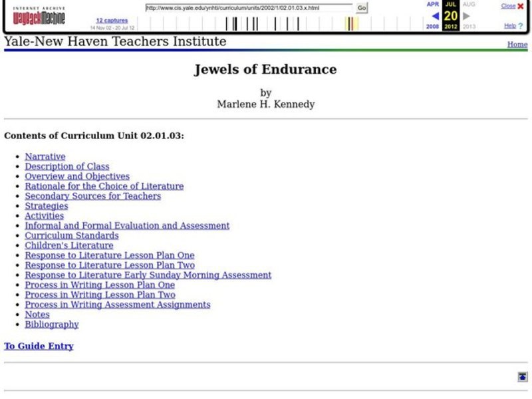Open the Narrative section link
The height and width of the screenshot is (399, 532).
[45, 156]
